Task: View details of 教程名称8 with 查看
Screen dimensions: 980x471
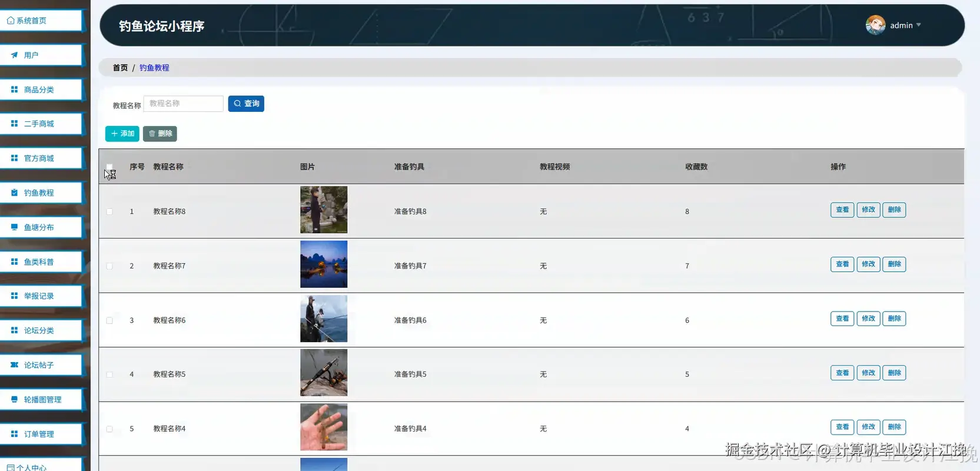Action: (x=842, y=210)
